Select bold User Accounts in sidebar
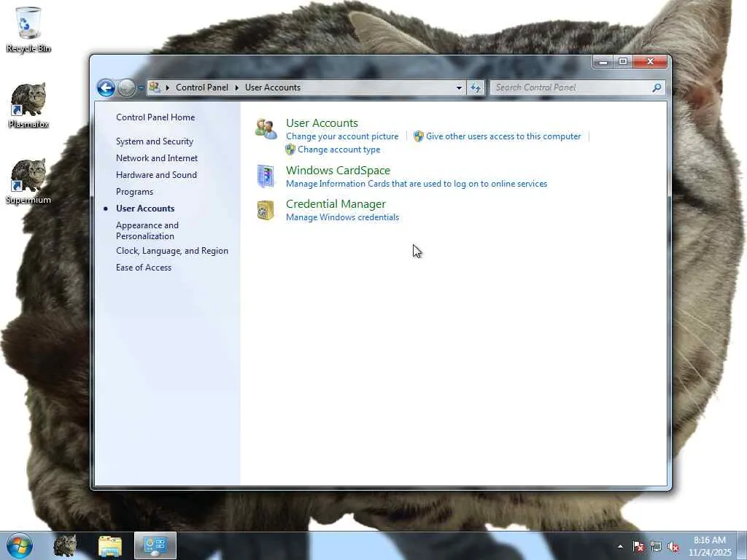The image size is (747, 560). pos(145,208)
